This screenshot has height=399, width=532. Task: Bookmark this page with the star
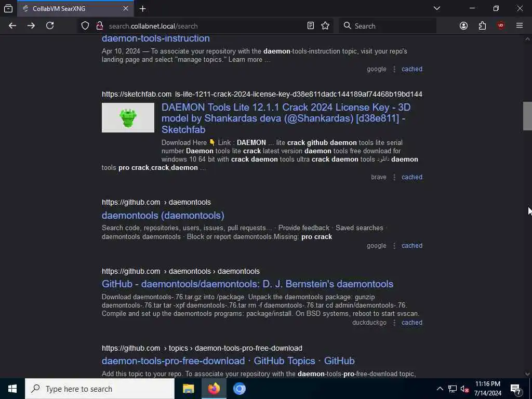(325, 26)
